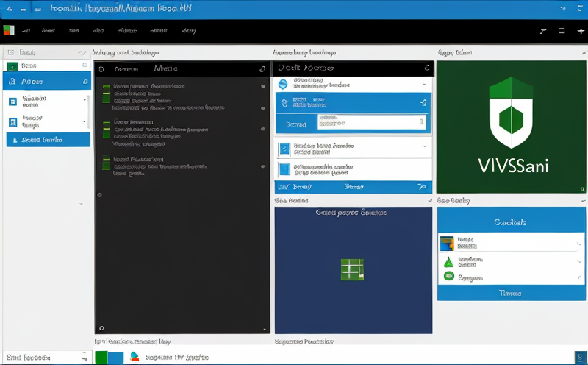
Task: Click the circle icon in the dark panel header
Action: 101,69
